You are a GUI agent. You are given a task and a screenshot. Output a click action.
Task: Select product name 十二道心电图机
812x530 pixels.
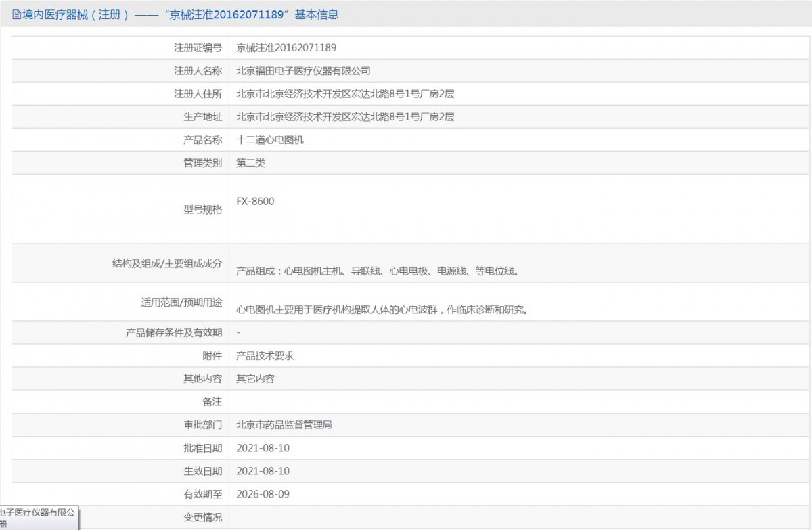coord(270,140)
